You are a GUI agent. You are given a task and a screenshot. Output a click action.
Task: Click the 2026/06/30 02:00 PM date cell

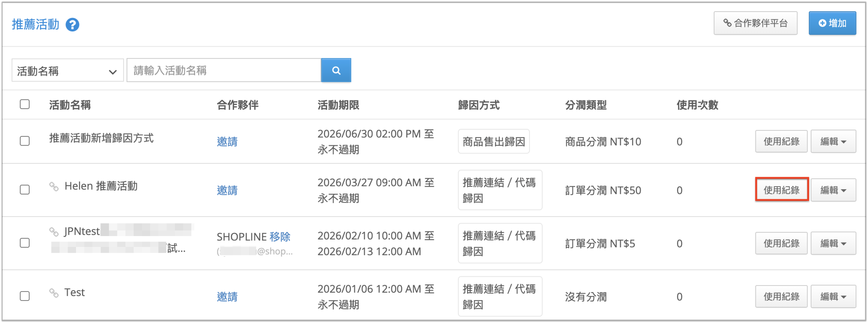coord(376,142)
